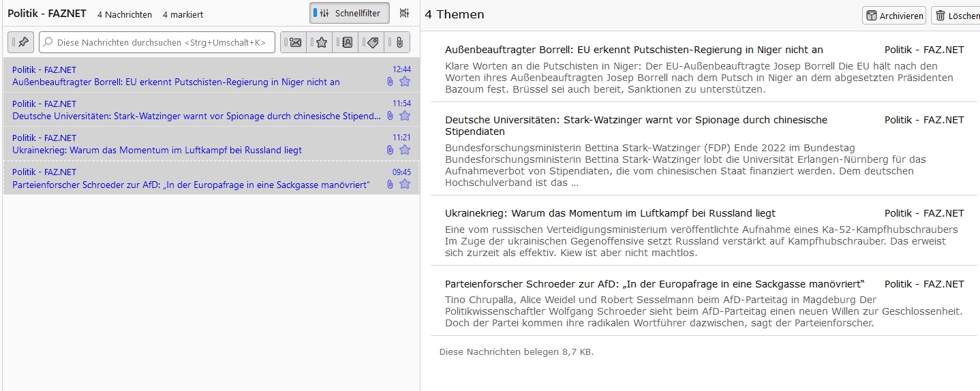
Task: Filter unread messages with envelope icon
Action: click(x=294, y=42)
